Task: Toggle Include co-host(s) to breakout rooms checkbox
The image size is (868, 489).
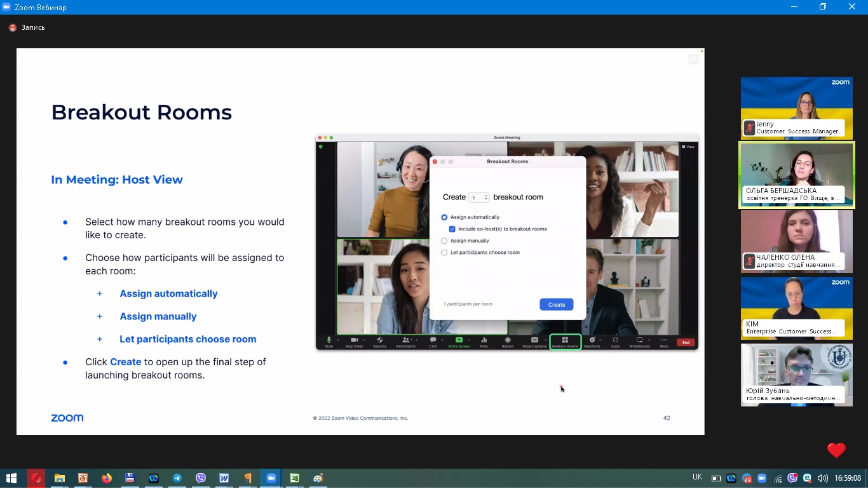Action: (x=452, y=229)
